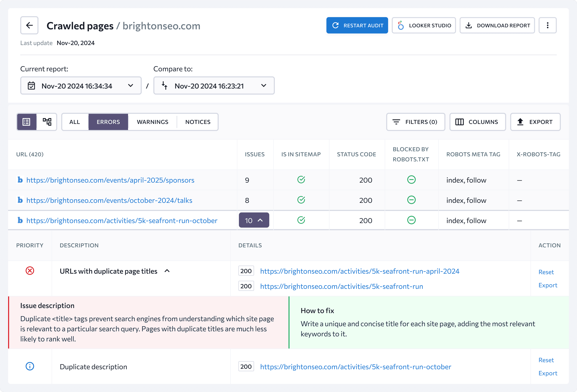Open the Columns settings
The image size is (577, 392).
(478, 122)
